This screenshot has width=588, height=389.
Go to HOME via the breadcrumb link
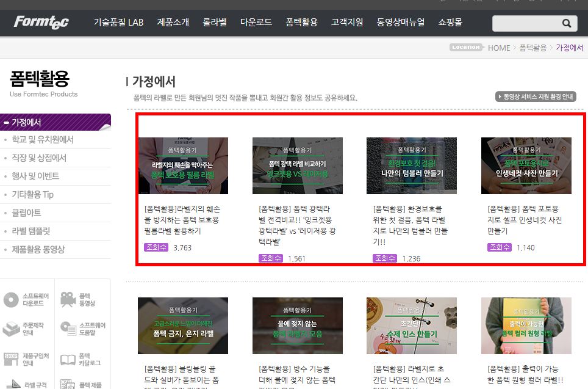pyautogui.click(x=499, y=47)
